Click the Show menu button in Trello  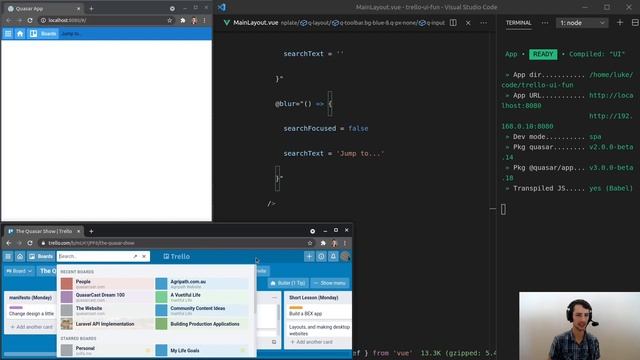click(330, 283)
